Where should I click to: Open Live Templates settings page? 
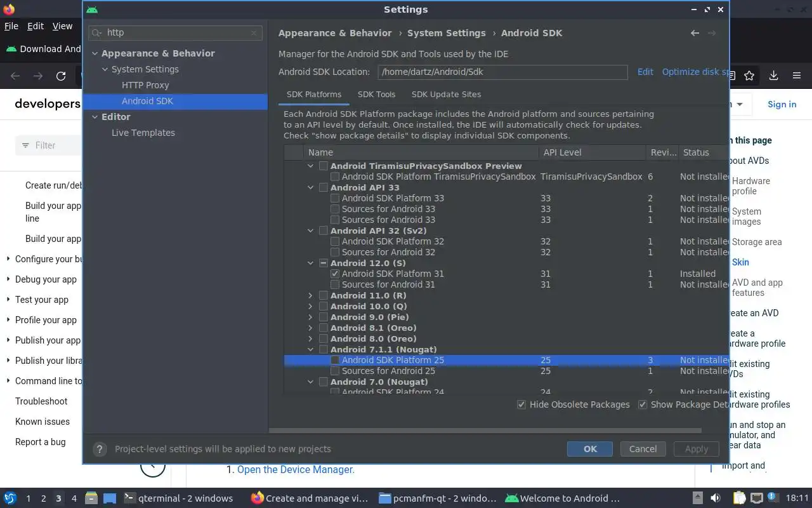pos(143,133)
